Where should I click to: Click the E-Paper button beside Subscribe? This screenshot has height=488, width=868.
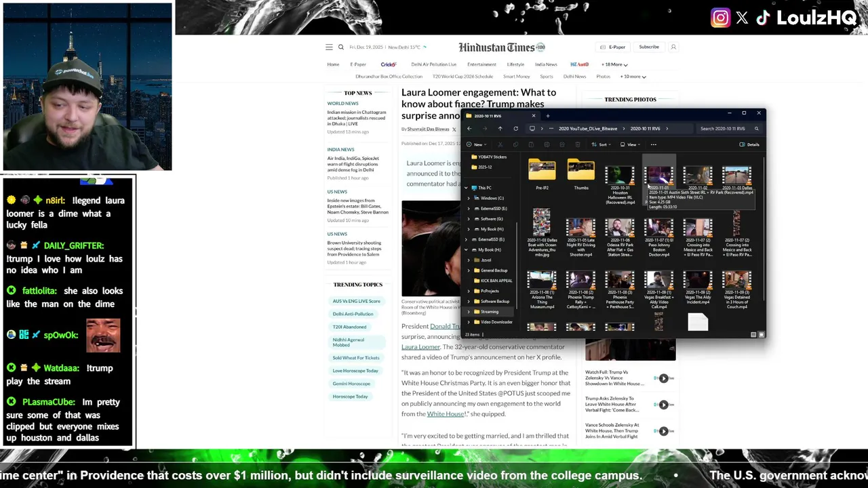pyautogui.click(x=613, y=47)
